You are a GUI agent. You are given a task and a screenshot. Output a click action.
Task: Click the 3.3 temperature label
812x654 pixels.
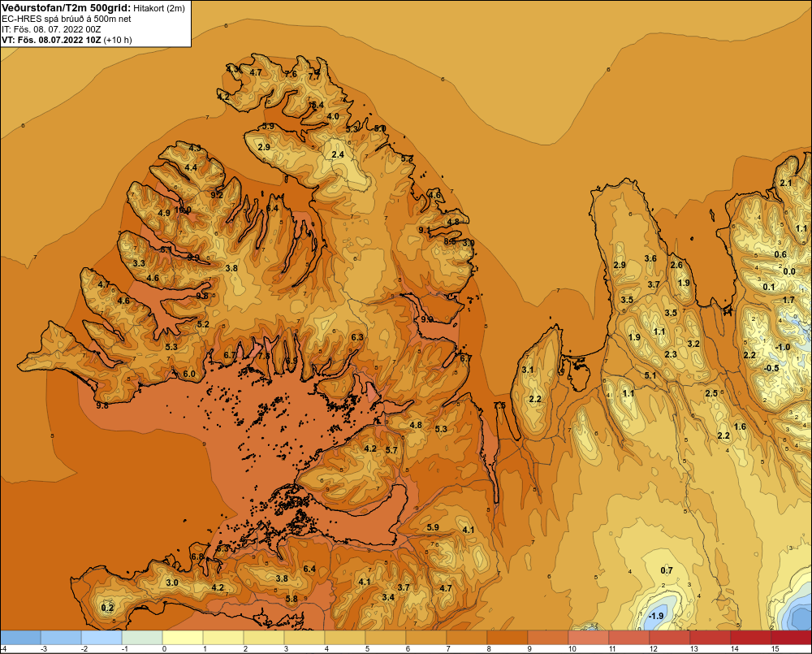(x=139, y=263)
